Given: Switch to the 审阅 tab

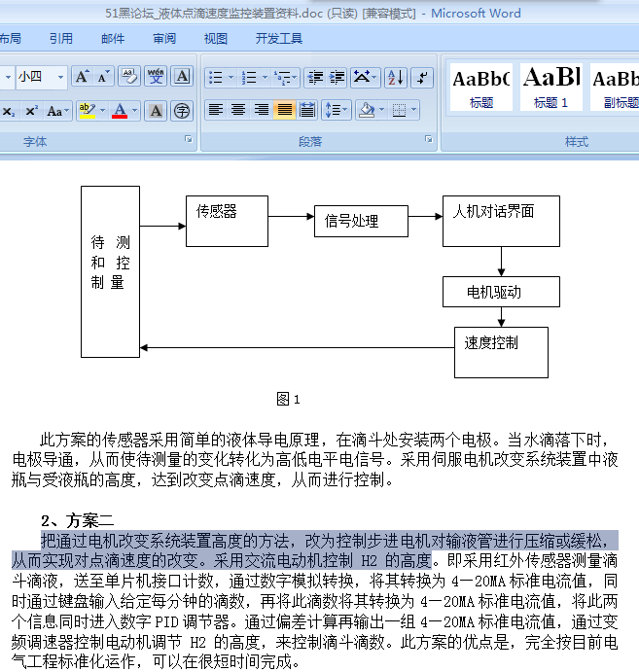Looking at the screenshot, I should coord(164,39).
